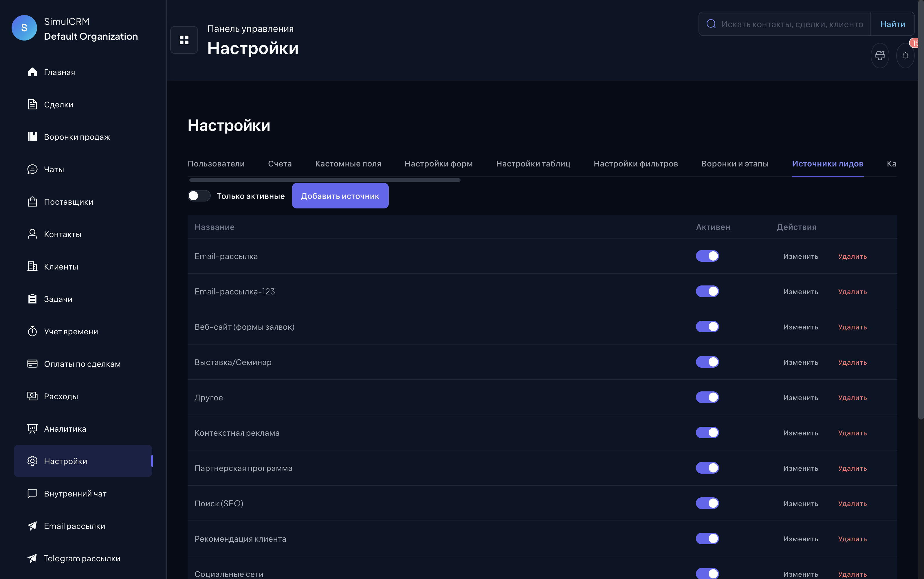The height and width of the screenshot is (579, 924).
Task: Click the Сделки document icon
Action: [32, 104]
